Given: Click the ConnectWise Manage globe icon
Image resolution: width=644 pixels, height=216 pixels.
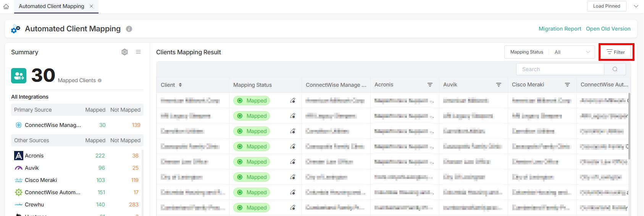Looking at the screenshot, I should 18,125.
